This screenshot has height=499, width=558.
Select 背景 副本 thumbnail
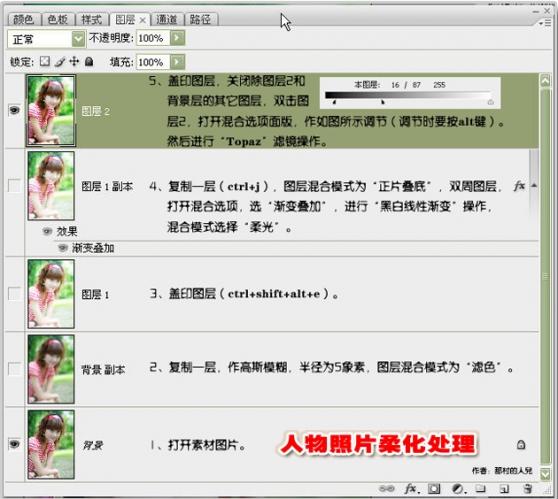51,369
